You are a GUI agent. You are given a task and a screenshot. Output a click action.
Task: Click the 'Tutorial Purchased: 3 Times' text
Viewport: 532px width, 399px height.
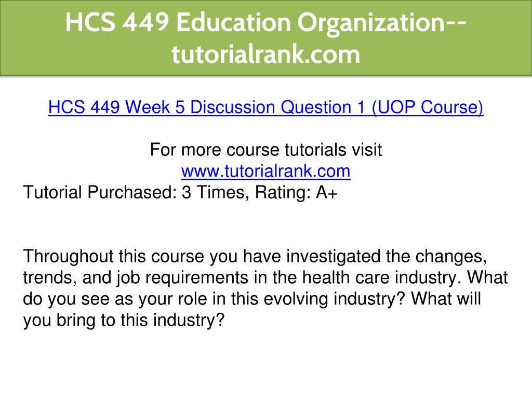click(x=134, y=192)
